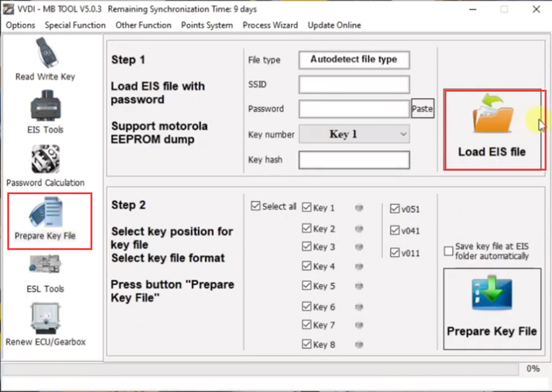Uncheck the Key 4 checkbox
The image size is (552, 392).
click(307, 266)
